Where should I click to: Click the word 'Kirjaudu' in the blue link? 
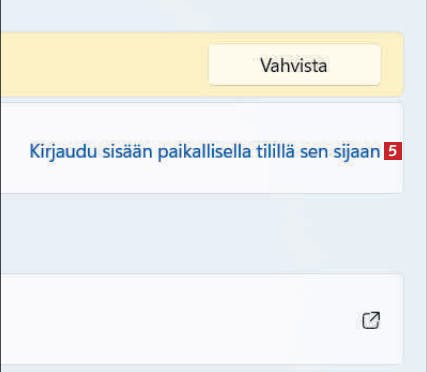tap(63, 152)
